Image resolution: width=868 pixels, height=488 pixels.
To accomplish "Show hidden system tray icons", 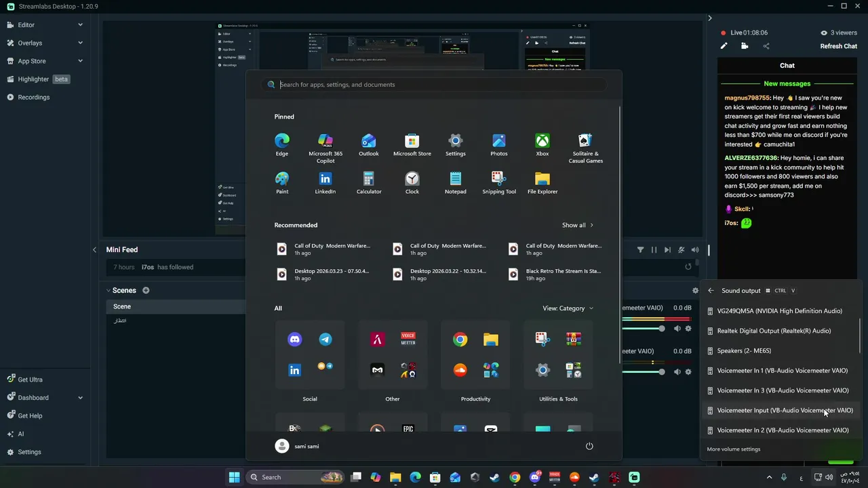I will pos(769,477).
